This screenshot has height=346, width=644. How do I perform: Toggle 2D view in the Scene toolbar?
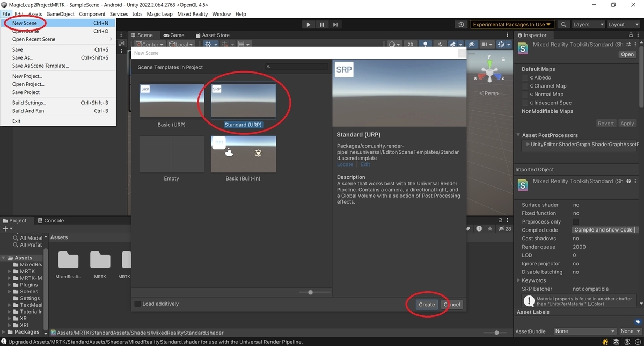[411, 45]
